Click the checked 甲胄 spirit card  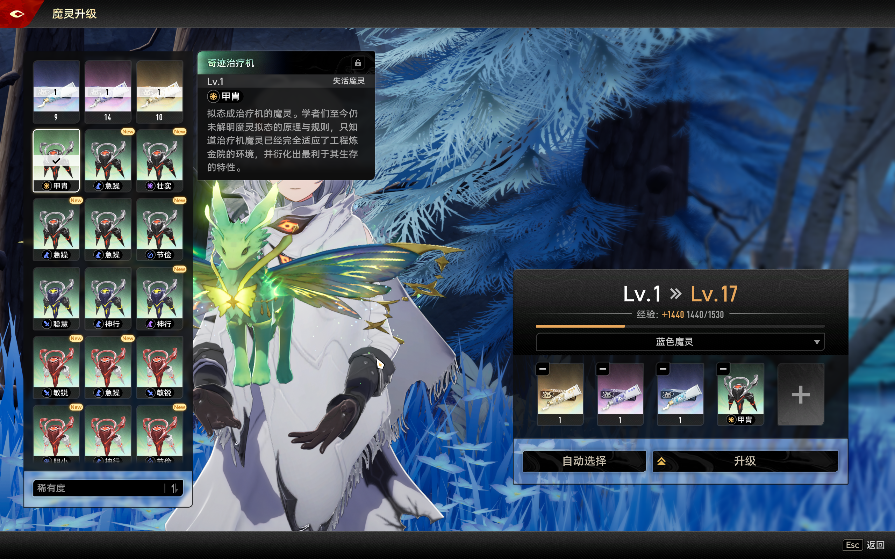coord(56,159)
